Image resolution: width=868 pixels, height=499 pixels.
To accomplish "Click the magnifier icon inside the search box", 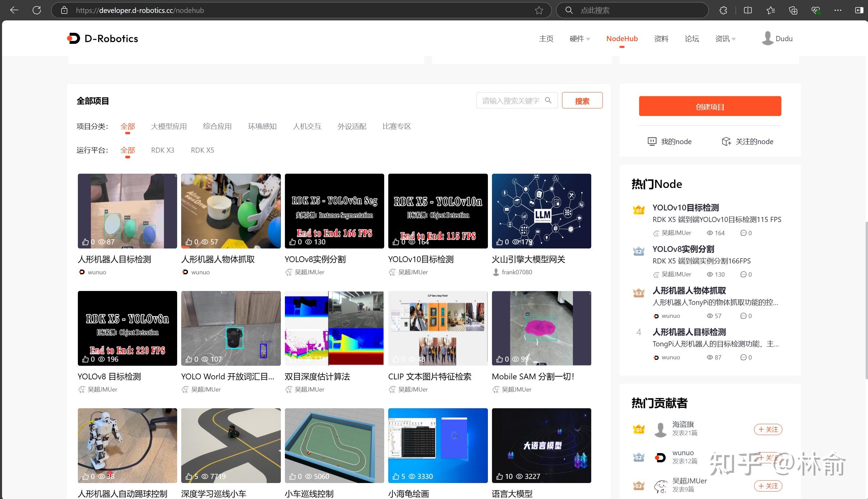I will [x=549, y=100].
